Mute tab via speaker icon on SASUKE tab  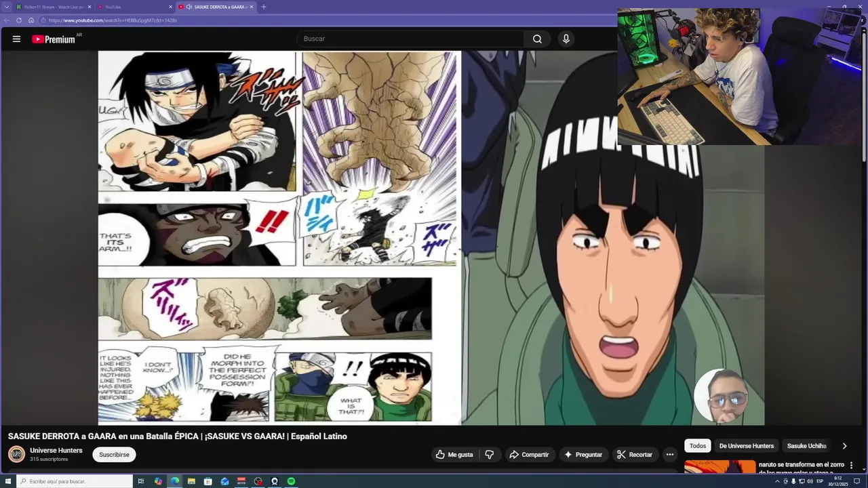click(x=189, y=7)
